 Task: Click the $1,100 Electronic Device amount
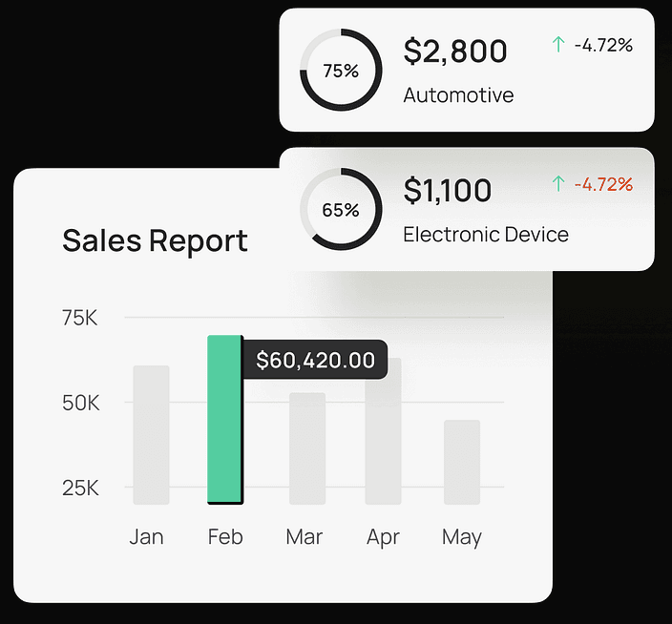point(448,191)
